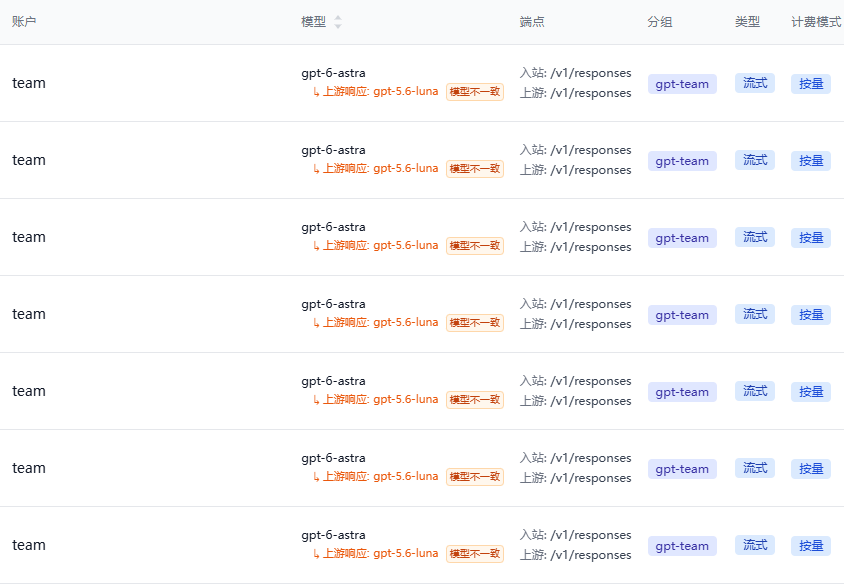The width and height of the screenshot is (844, 584).
Task: Click the 入站 /v1/responses endpoint in the fifth row
Action: (575, 381)
